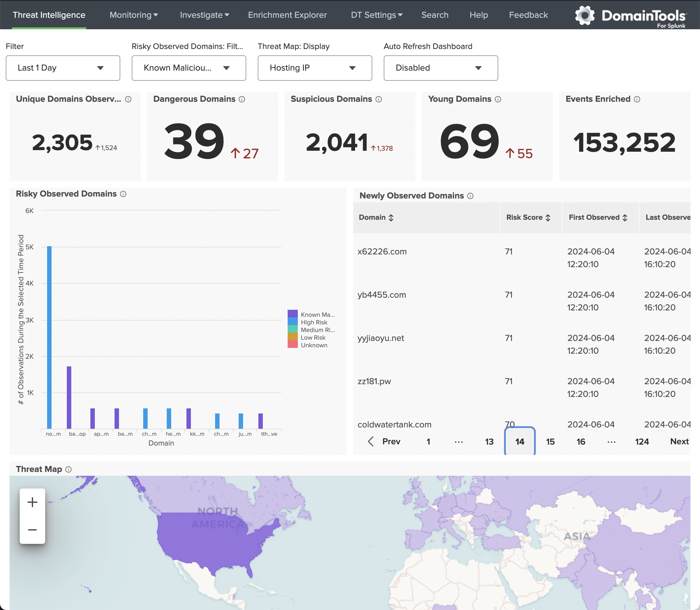Click info icon next to Suspicious Domains
The width and height of the screenshot is (700, 610).
(379, 99)
